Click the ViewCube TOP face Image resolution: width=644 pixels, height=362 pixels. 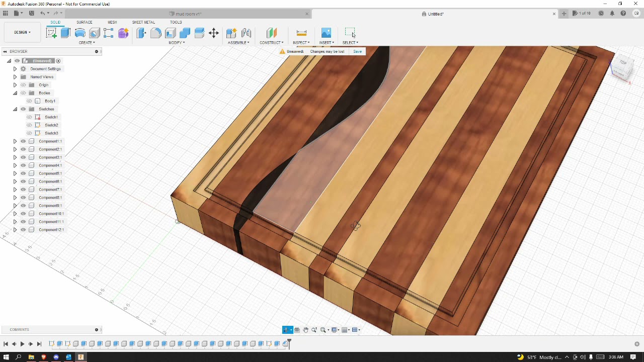point(623,63)
